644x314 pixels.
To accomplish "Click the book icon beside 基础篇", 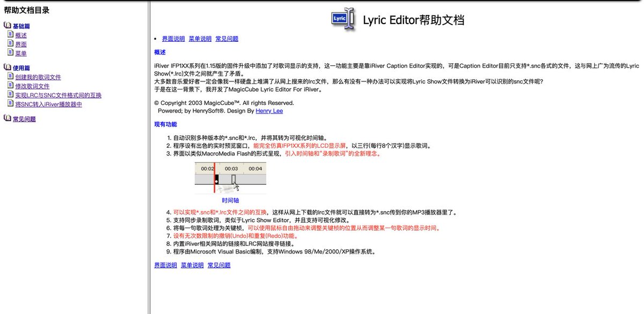I will pos(8,26).
